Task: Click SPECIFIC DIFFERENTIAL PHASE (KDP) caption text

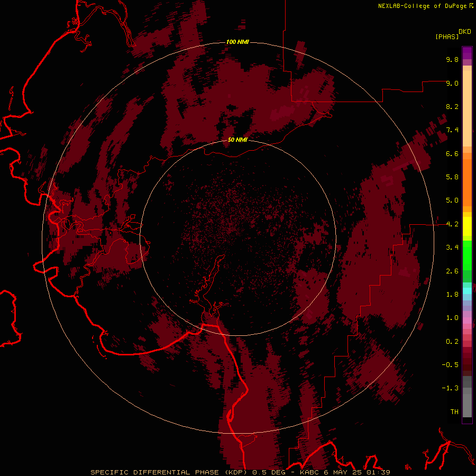Action: click(170, 472)
